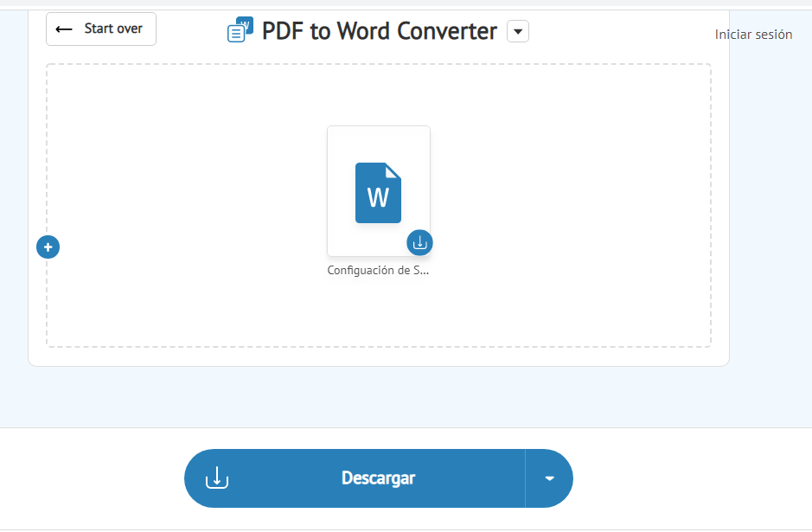
Task: Click the PDF to Word Converter title
Action: (379, 31)
